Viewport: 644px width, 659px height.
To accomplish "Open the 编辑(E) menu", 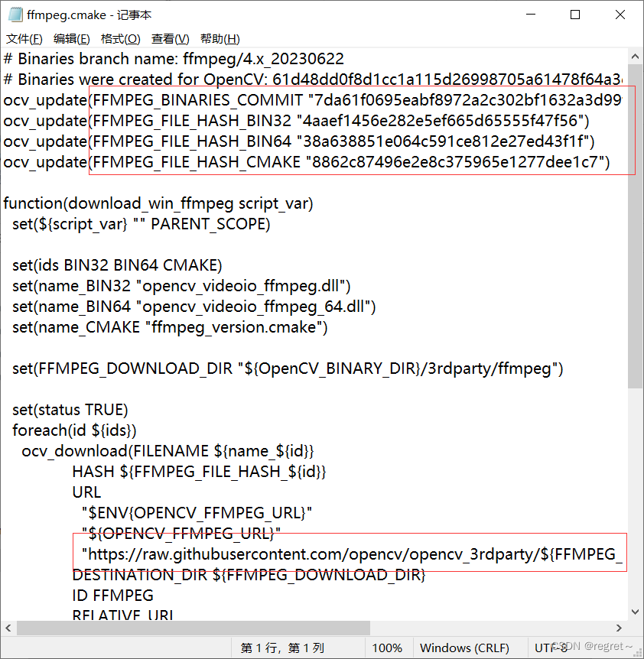I will pos(71,39).
